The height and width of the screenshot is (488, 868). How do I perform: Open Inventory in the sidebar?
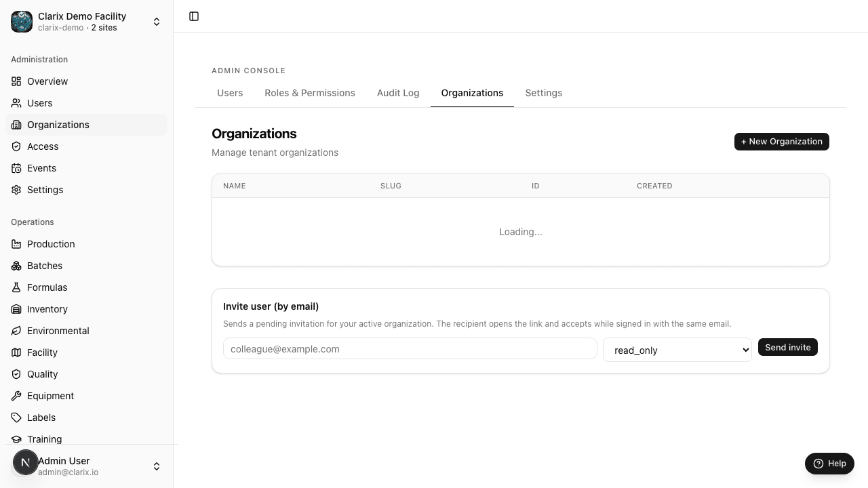click(87, 309)
